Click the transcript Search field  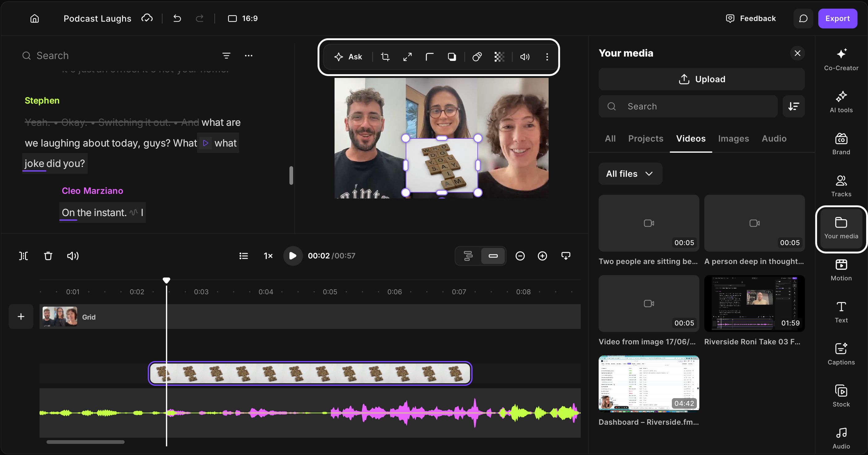click(118, 56)
